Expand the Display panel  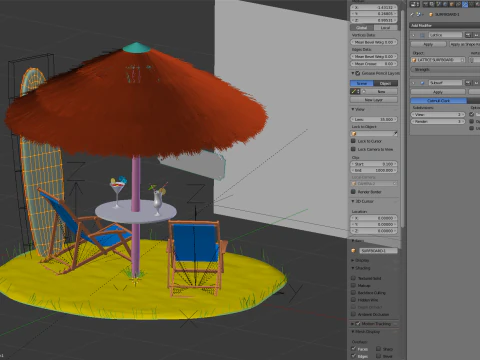coord(353,260)
